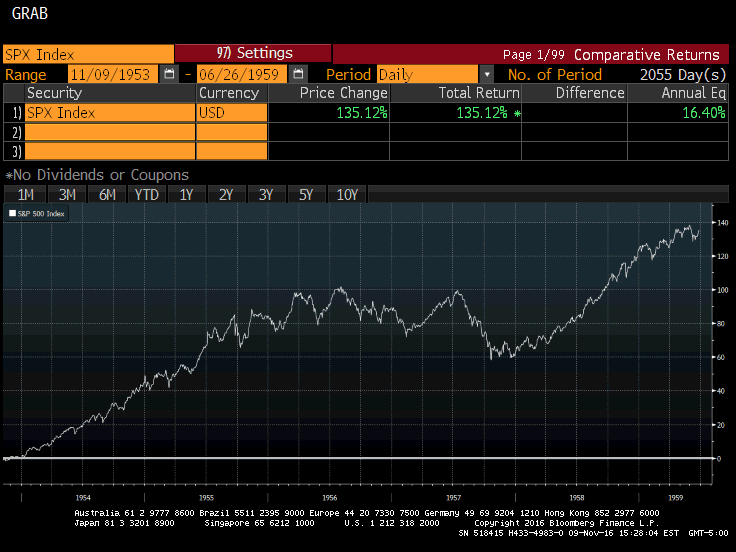
Task: Sort by the Price Change column header
Action: coord(329,93)
